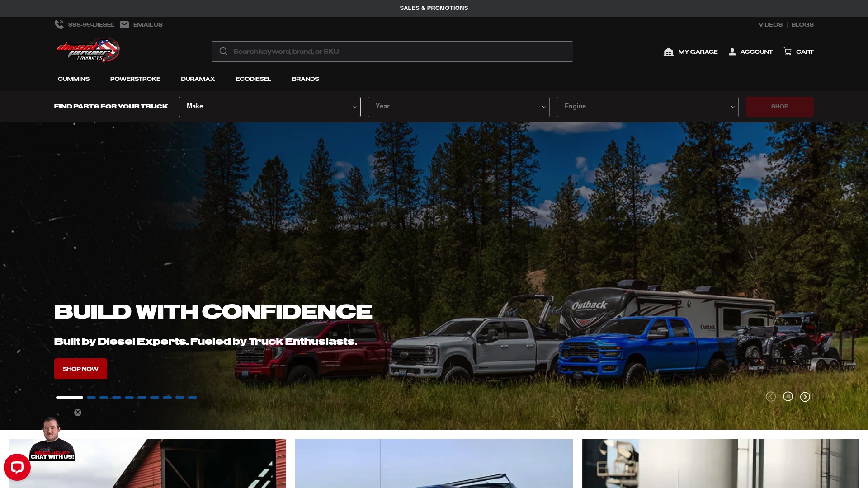This screenshot has height=488, width=868.
Task: Open the Powerstroke menu
Action: point(135,79)
